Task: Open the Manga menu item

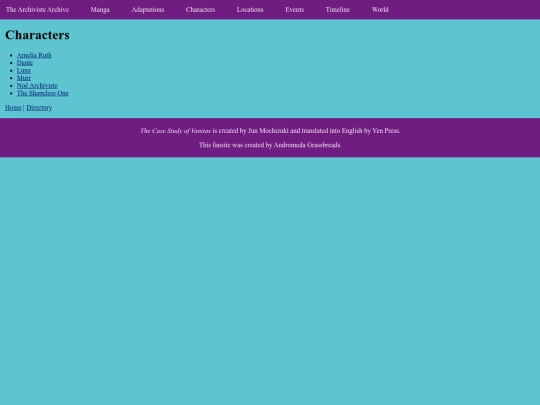Action: [100, 10]
